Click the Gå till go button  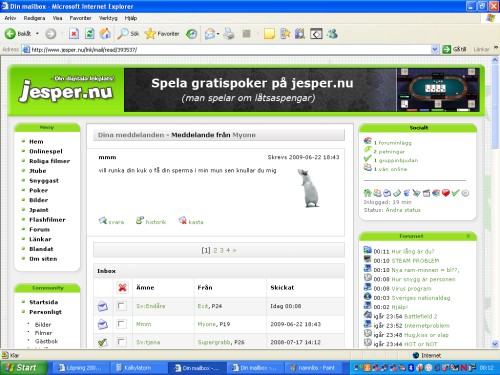(454, 50)
